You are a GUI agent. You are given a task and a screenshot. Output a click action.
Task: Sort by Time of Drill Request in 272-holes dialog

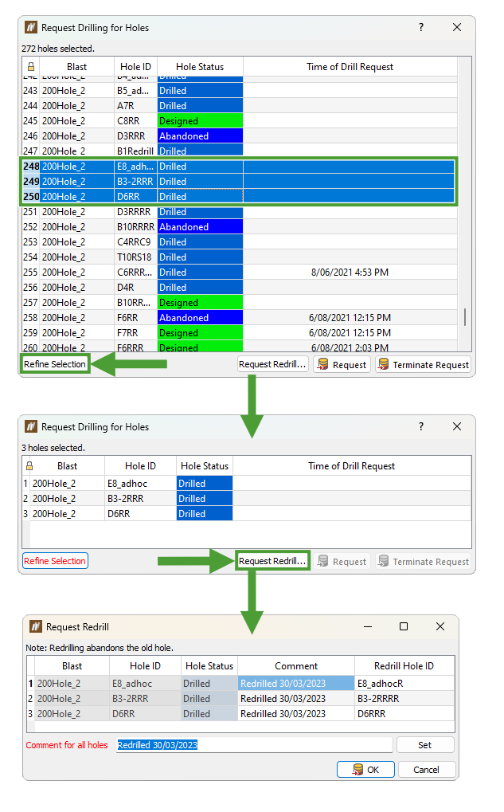coord(350,67)
